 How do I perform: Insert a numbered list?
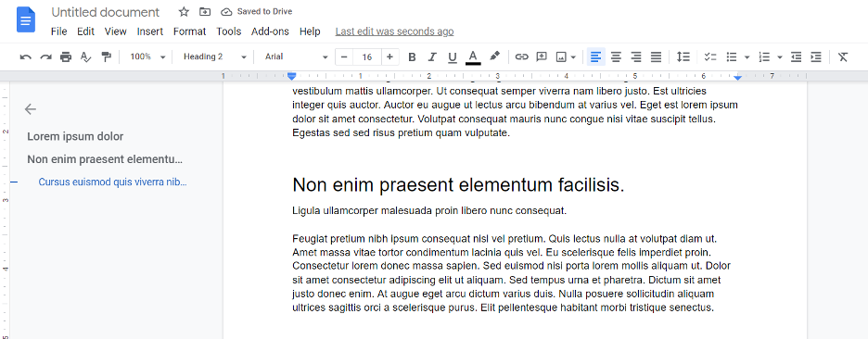[764, 56]
